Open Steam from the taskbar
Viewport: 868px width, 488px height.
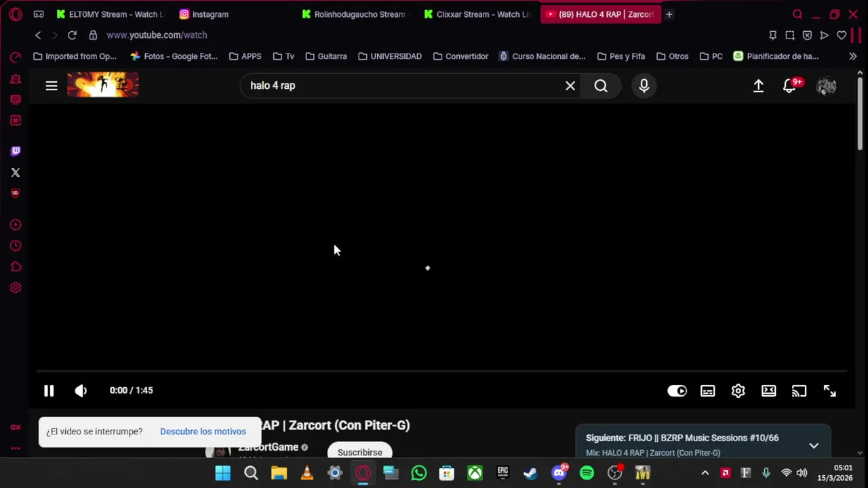point(530,473)
